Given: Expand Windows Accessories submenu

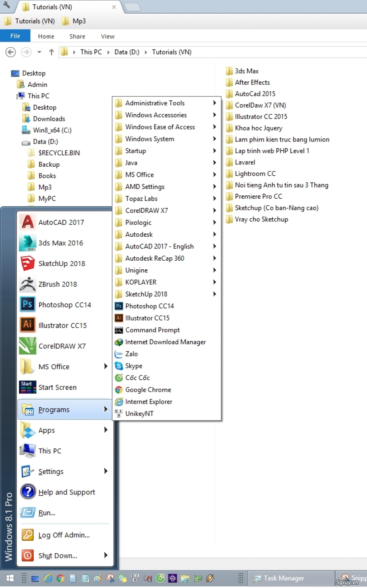Looking at the screenshot, I should [167, 115].
